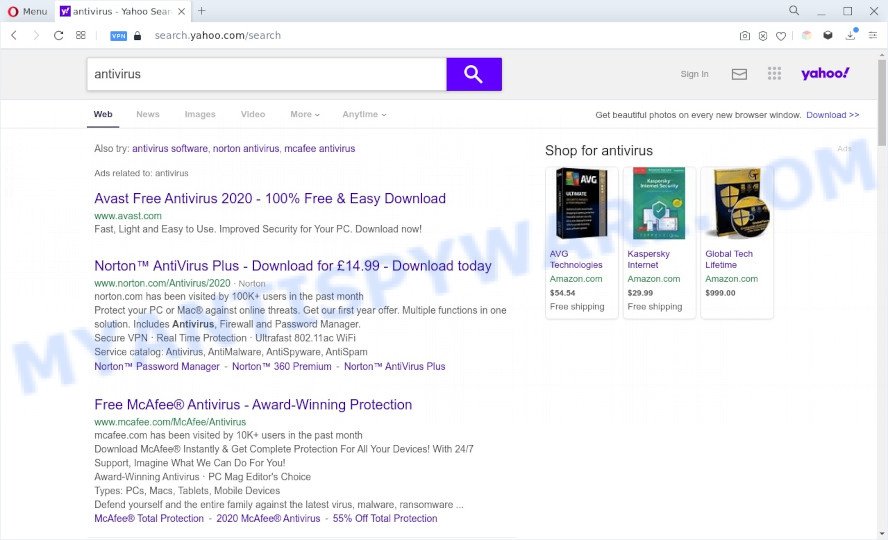Viewport: 888px width, 540px height.
Task: Open 2020 McAfee Antivirus sitelink
Action: tap(268, 518)
